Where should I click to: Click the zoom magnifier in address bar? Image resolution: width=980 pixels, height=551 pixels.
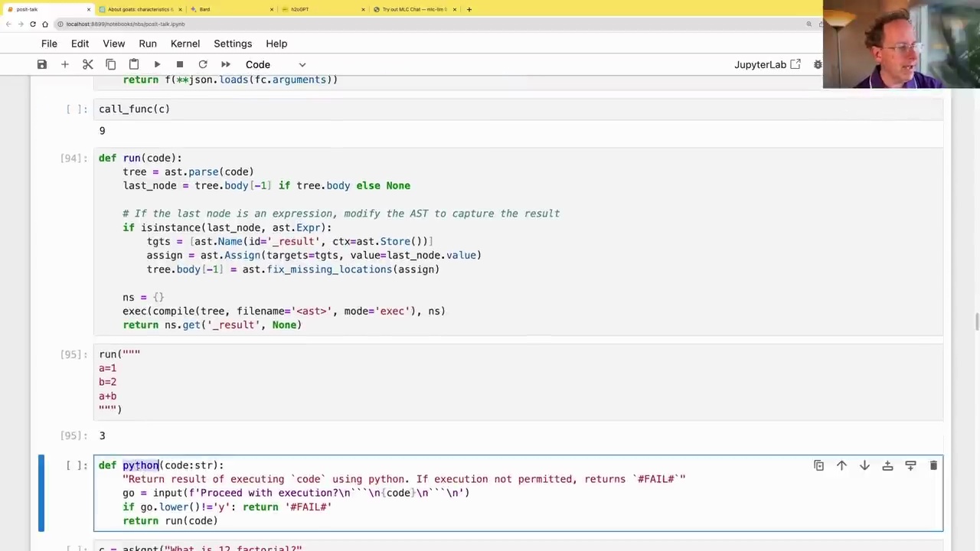click(x=808, y=24)
